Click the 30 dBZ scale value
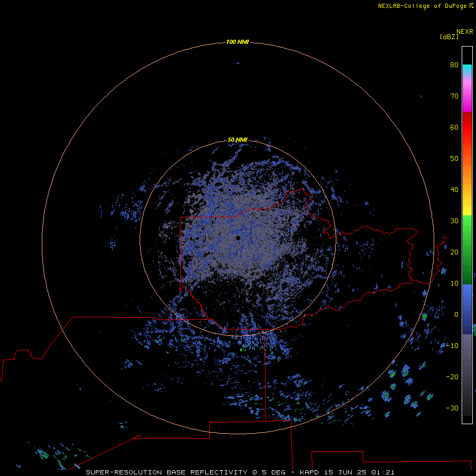Screen dimensions: 476x476 454,221
